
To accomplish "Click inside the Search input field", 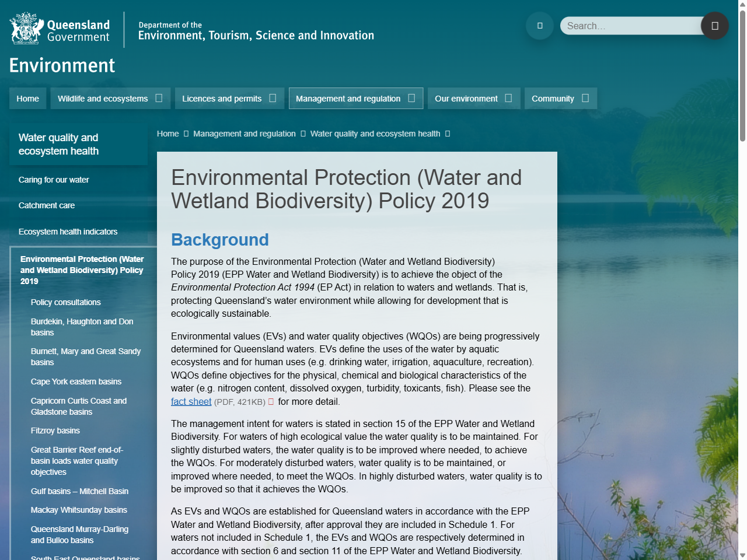I will coord(630,26).
